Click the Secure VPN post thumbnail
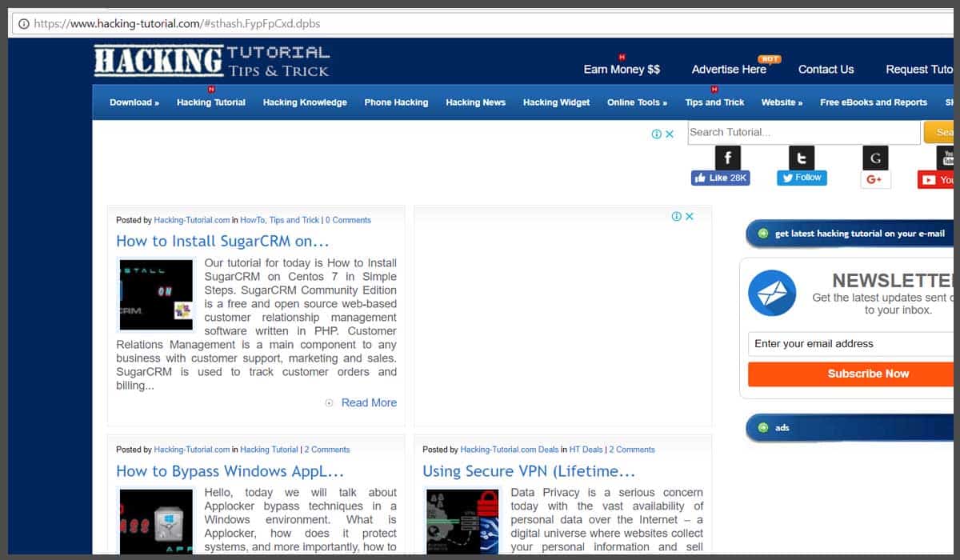Screen dimensions: 960x560 click(x=463, y=521)
